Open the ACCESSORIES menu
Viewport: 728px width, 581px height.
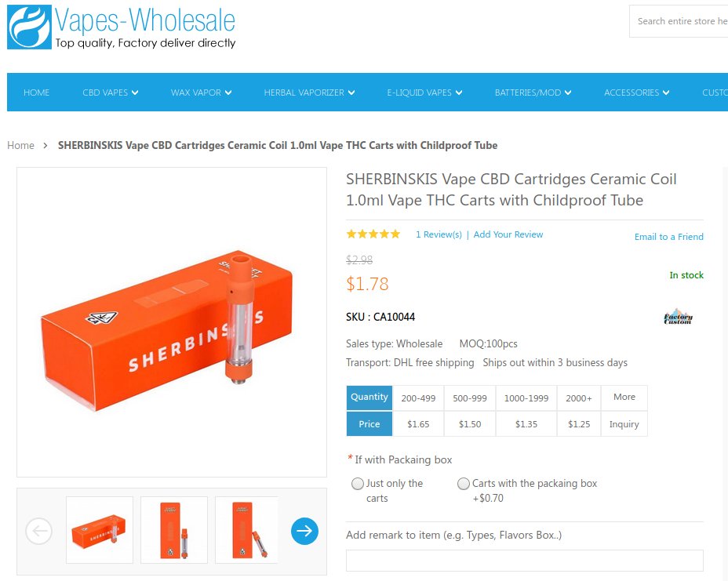click(636, 93)
